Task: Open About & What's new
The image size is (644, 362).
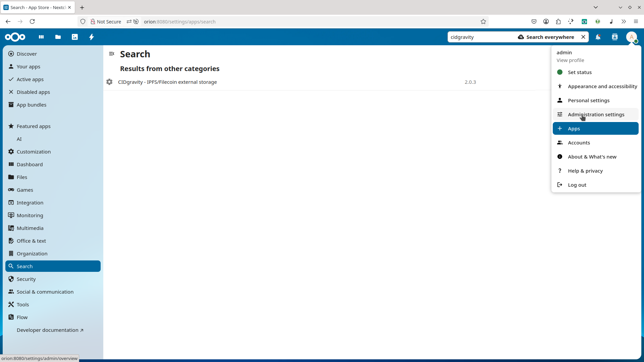Action: pos(596,157)
